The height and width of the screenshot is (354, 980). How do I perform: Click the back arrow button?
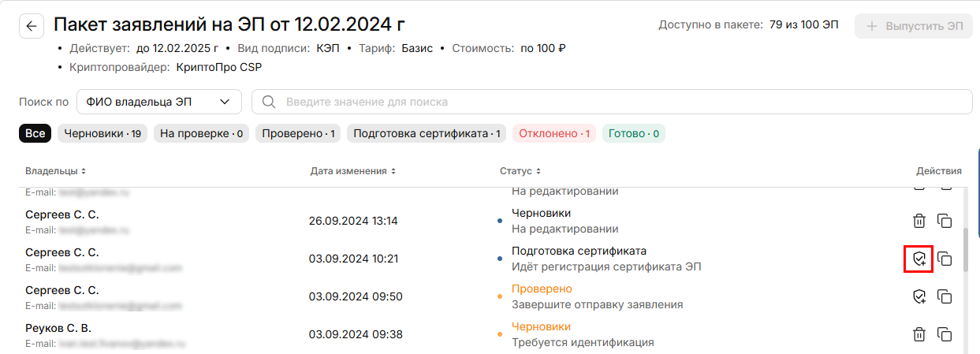point(31,26)
